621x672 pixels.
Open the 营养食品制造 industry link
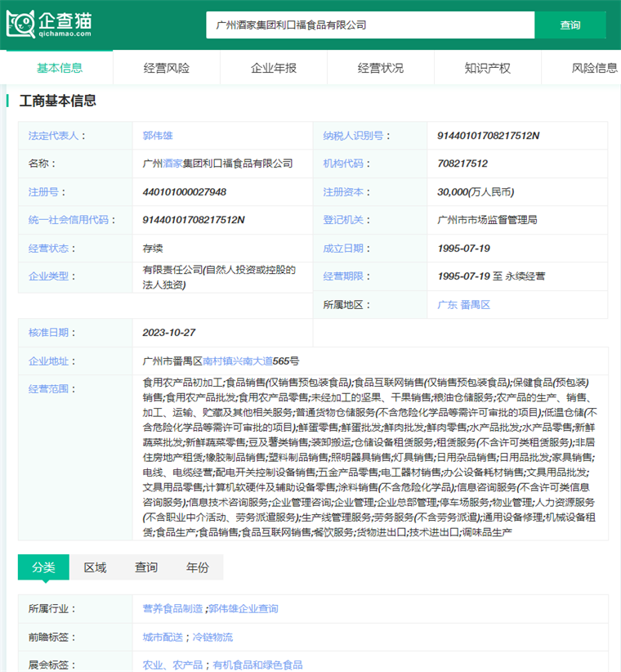[x=172, y=608]
